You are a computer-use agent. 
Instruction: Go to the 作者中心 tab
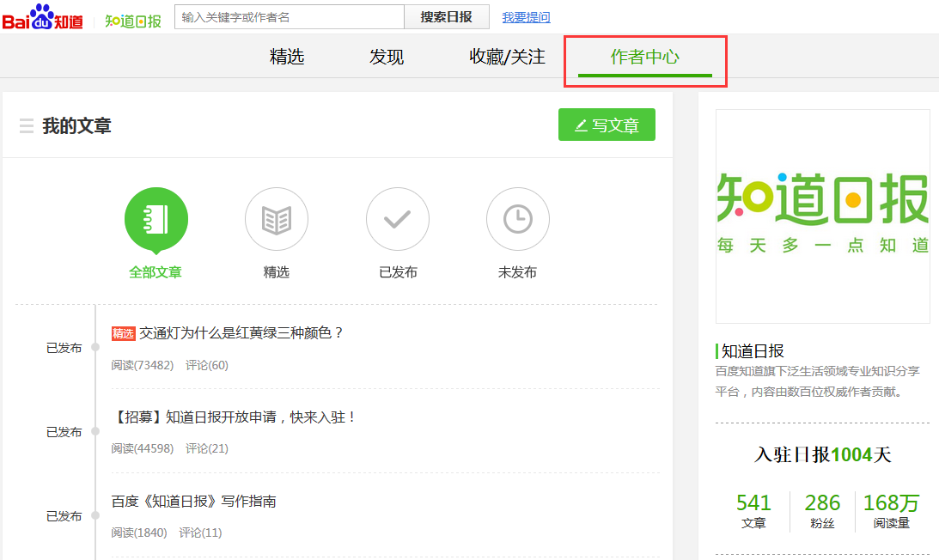[x=645, y=57]
